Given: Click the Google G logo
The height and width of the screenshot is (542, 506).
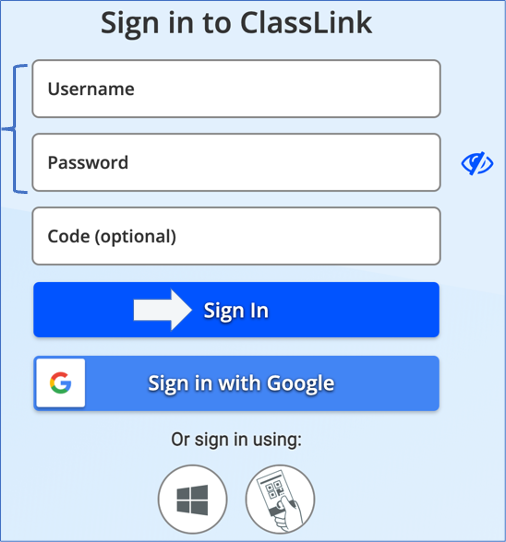Looking at the screenshot, I should (60, 383).
